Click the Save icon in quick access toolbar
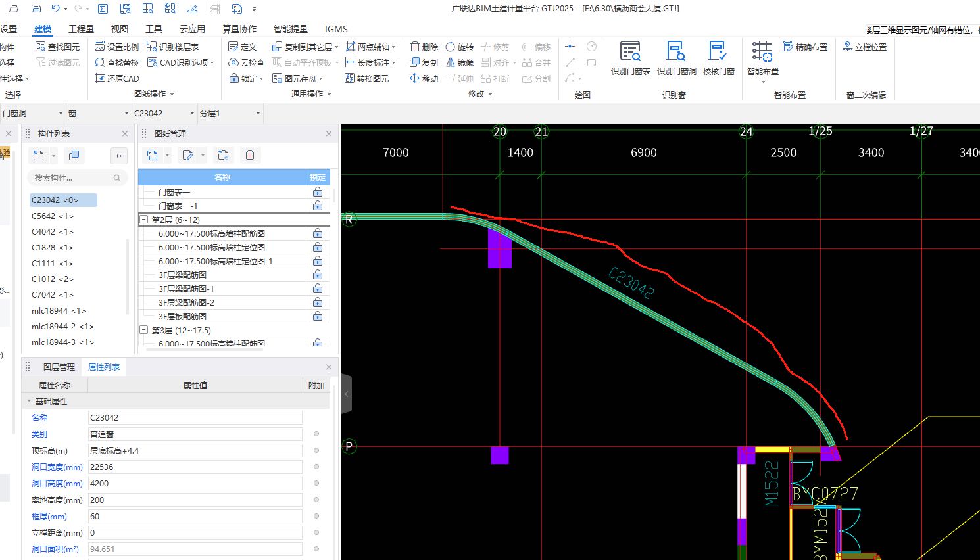The image size is (980, 560). point(36,9)
